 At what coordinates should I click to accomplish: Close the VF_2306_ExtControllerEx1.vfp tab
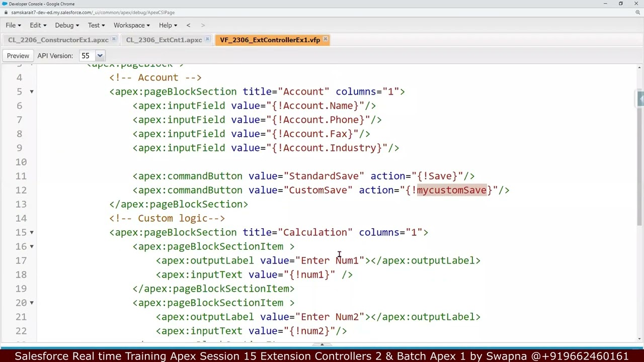point(326,39)
